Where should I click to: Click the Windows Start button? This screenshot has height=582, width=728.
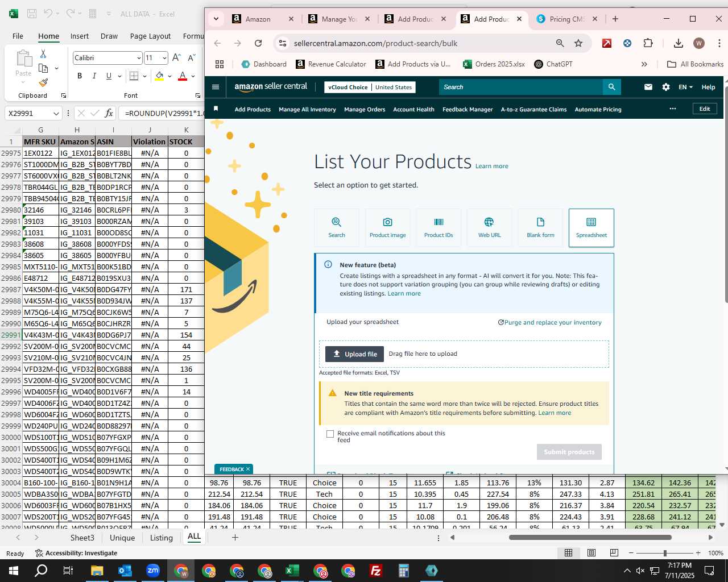pyautogui.click(x=14, y=571)
